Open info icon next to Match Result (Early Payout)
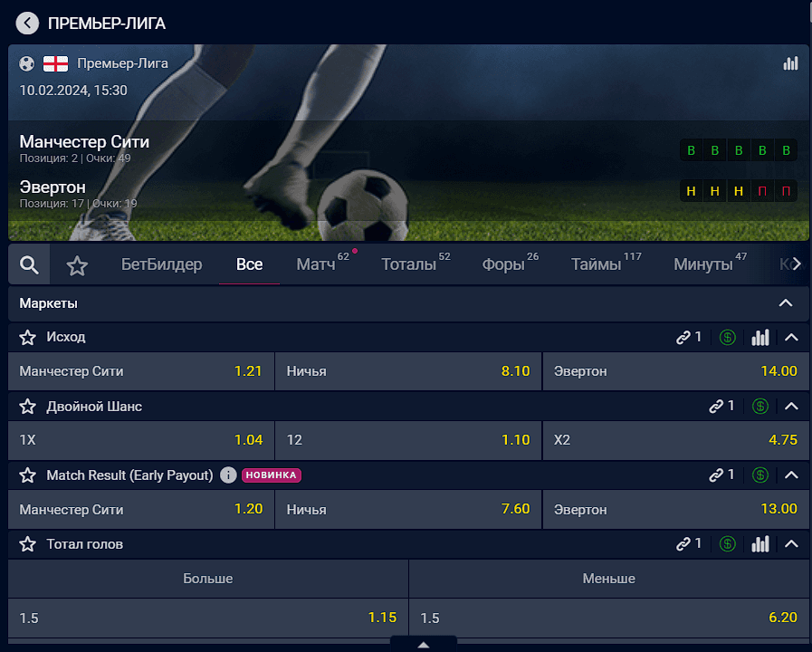812x652 pixels. (x=228, y=475)
